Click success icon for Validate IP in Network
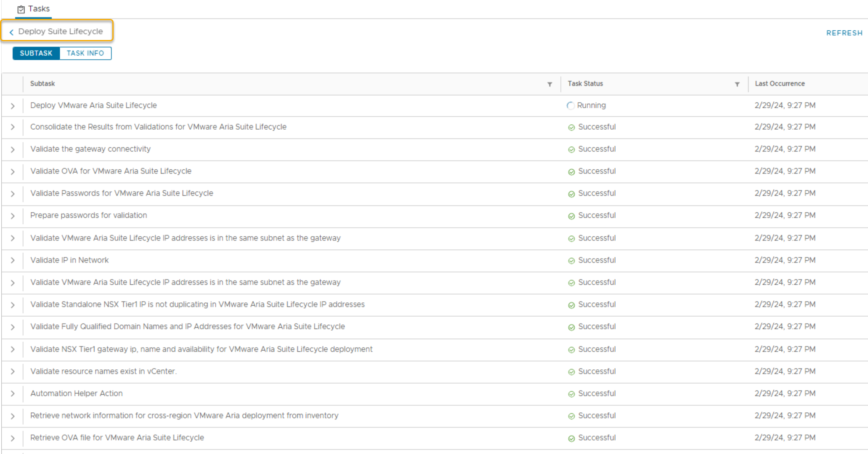 (x=571, y=261)
